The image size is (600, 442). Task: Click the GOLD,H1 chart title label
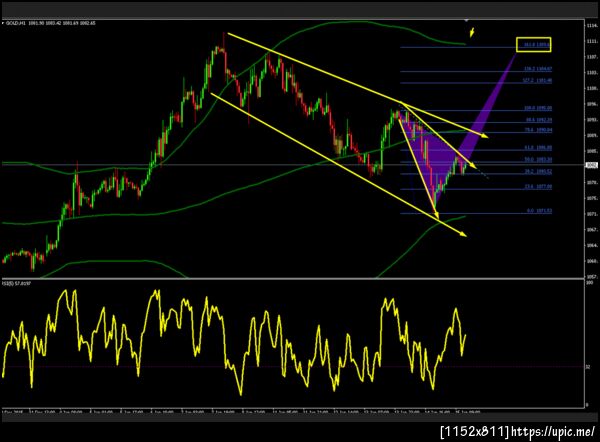click(51, 23)
